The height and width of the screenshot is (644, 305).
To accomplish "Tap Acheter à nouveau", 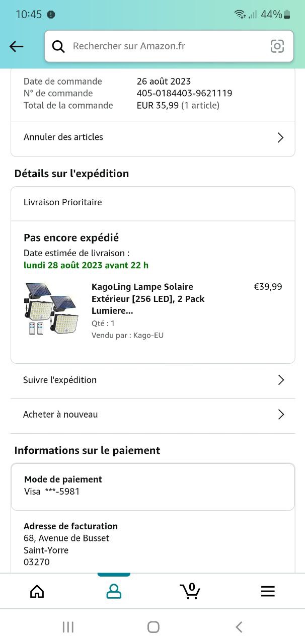I will click(60, 415).
